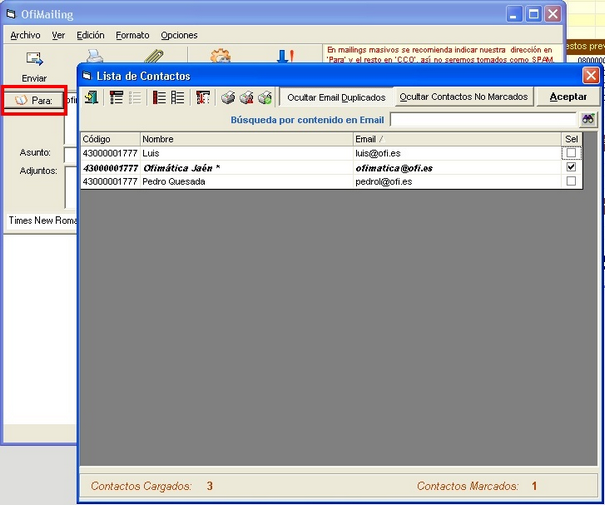
Task: Click Ocultar Email Duplicados button
Action: click(x=336, y=97)
